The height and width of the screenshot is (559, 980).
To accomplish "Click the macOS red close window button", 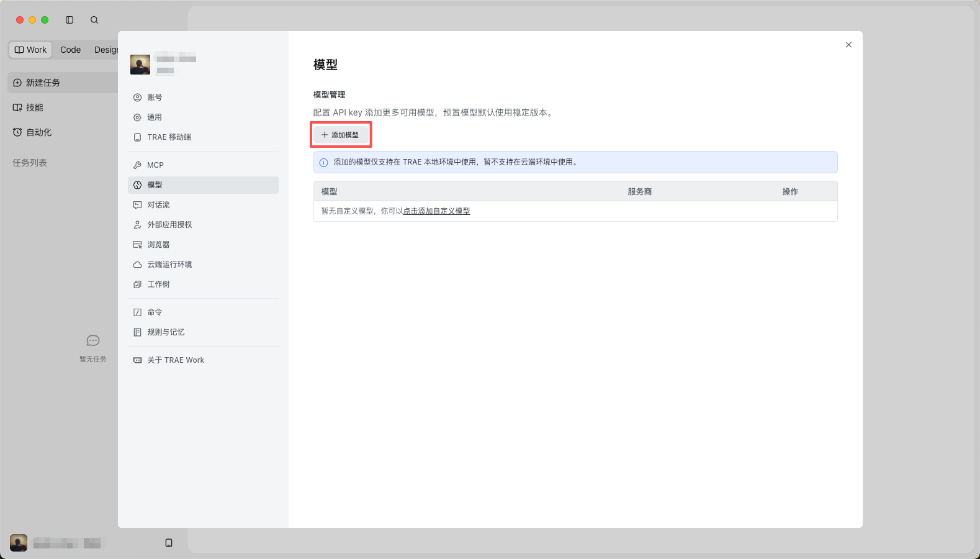I will [20, 20].
